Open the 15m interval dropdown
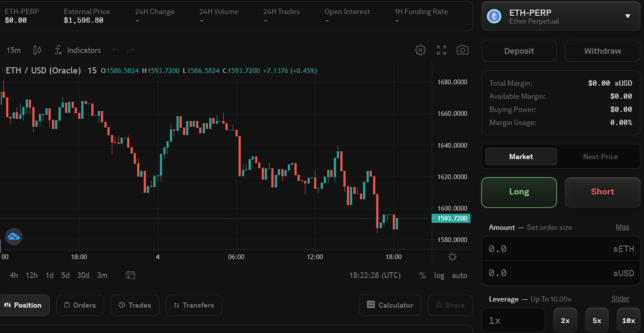The width and height of the screenshot is (644, 333). click(x=14, y=50)
